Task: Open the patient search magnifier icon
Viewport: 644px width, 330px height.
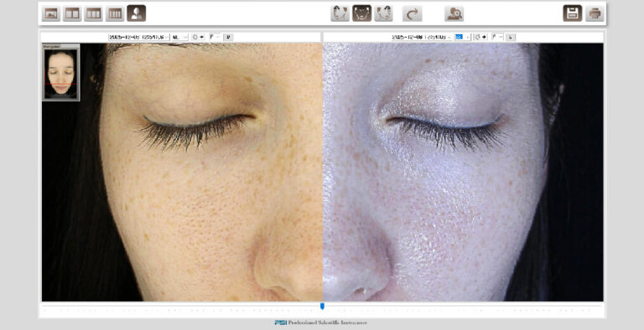Action: pyautogui.click(x=454, y=13)
